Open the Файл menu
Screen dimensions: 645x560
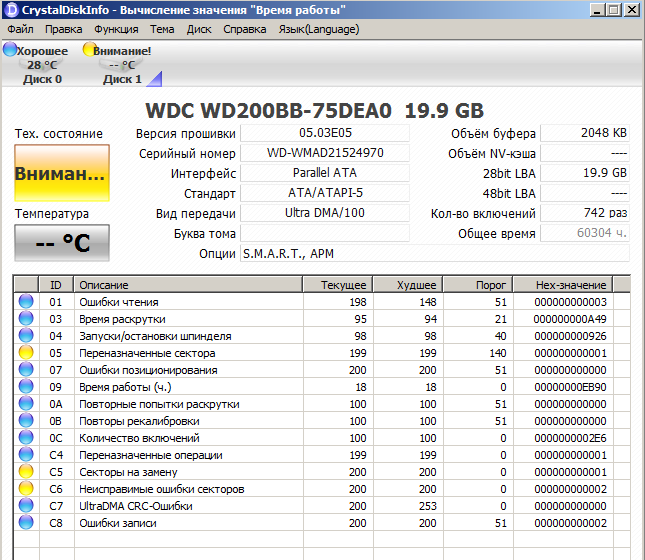20,29
